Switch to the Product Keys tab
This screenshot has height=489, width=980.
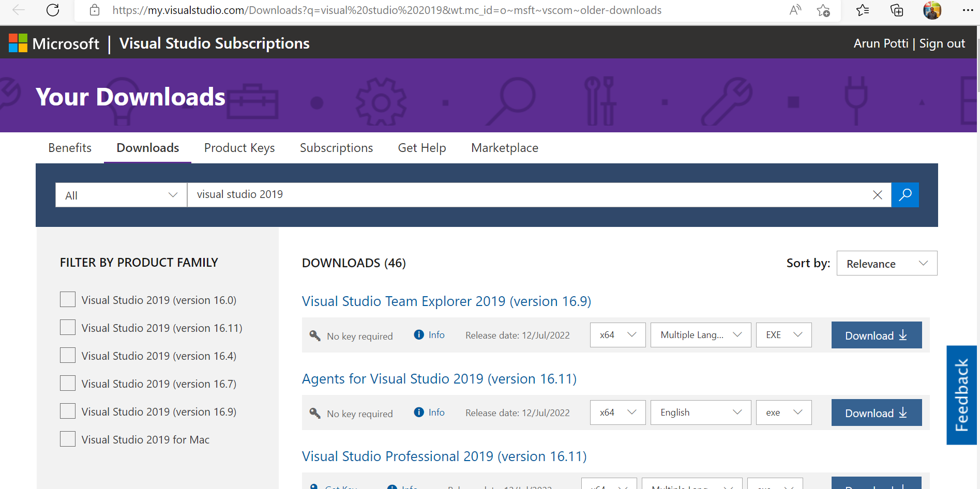pos(239,148)
